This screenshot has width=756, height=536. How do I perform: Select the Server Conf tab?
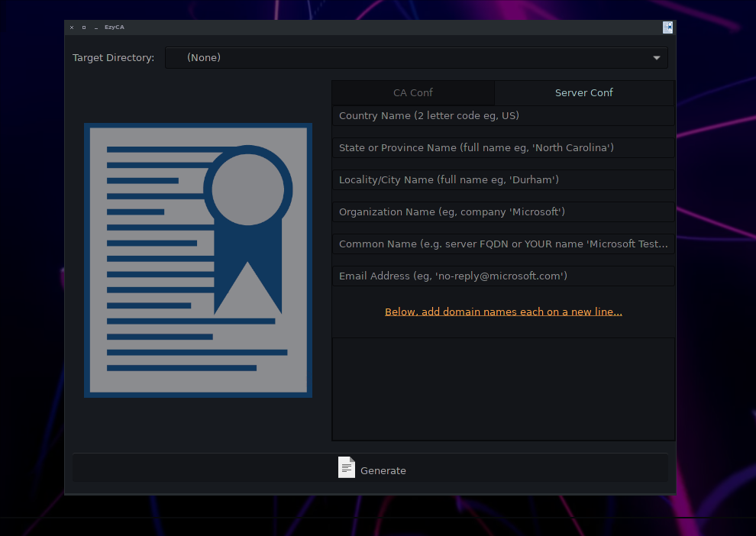(x=584, y=92)
